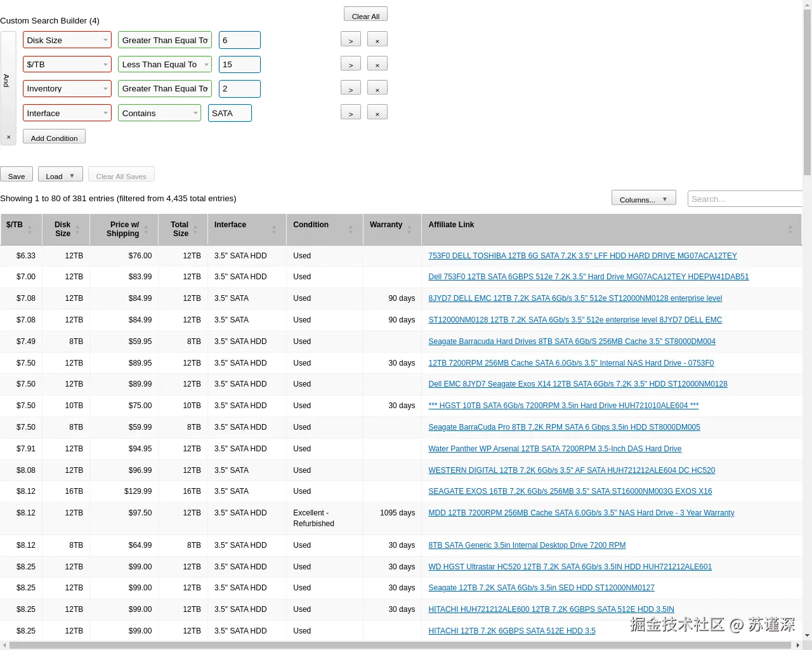The height and width of the screenshot is (650, 812).
Task: Remove the Disk Size condition with its × icon
Action: point(377,39)
